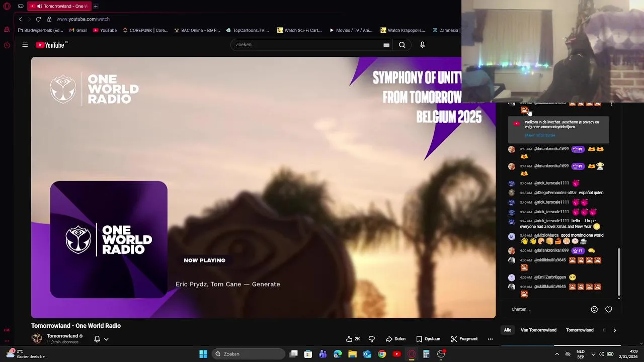This screenshot has height=362, width=644.
Task: Open the live chat options three-dot menu
Action: tap(611, 104)
